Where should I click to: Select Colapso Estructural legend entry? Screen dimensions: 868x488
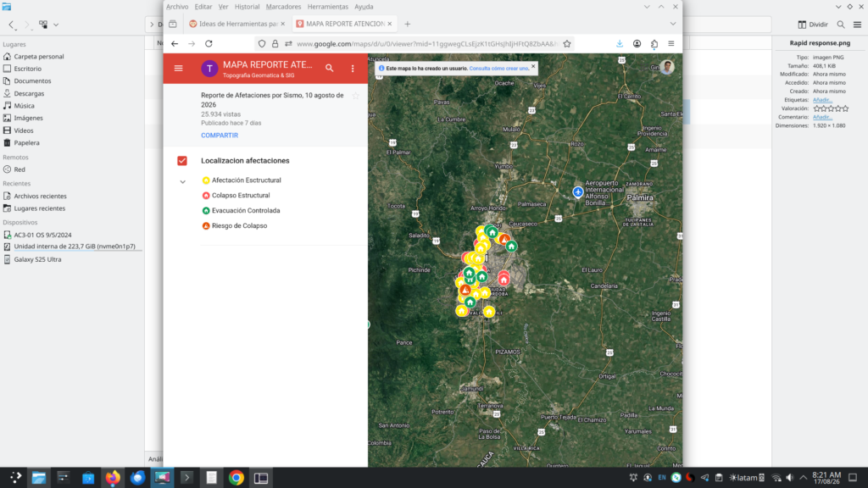[x=236, y=196]
